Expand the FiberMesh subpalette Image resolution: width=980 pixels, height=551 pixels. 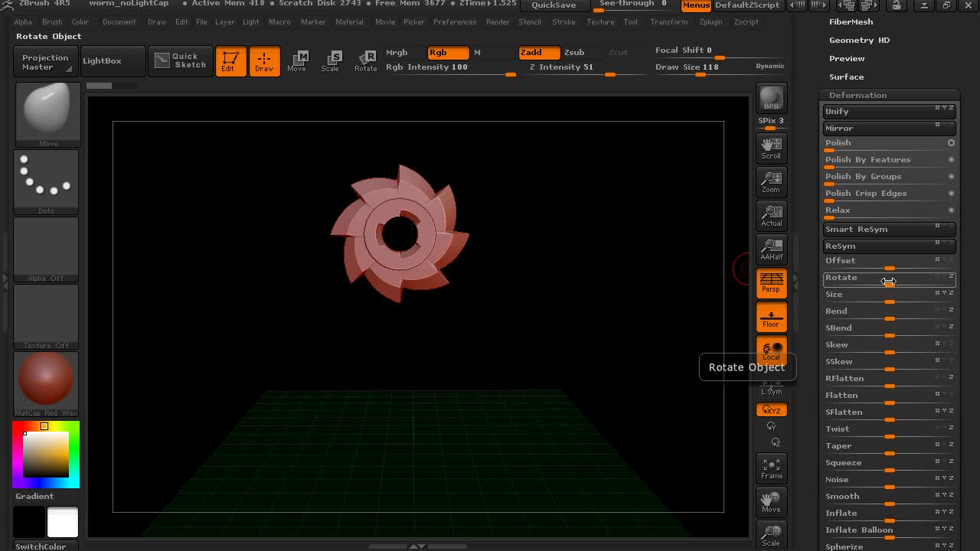click(x=851, y=21)
